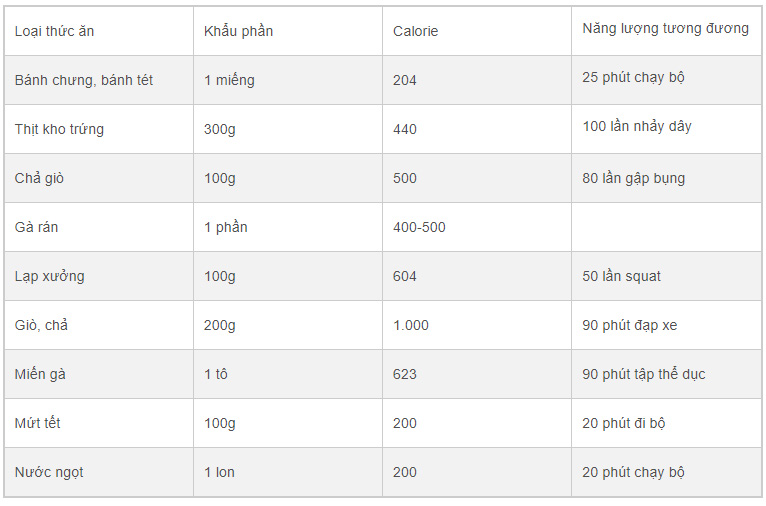The width and height of the screenshot is (766, 506).
Task: Click the 'Miến gà' cell
Action: pyautogui.click(x=41, y=374)
